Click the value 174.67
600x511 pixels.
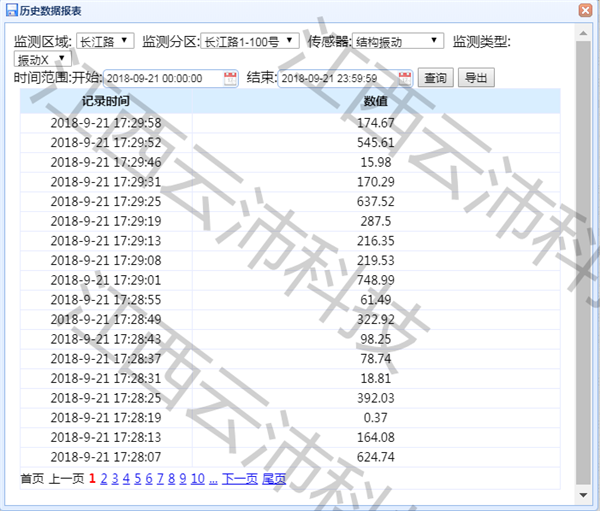pos(376,123)
